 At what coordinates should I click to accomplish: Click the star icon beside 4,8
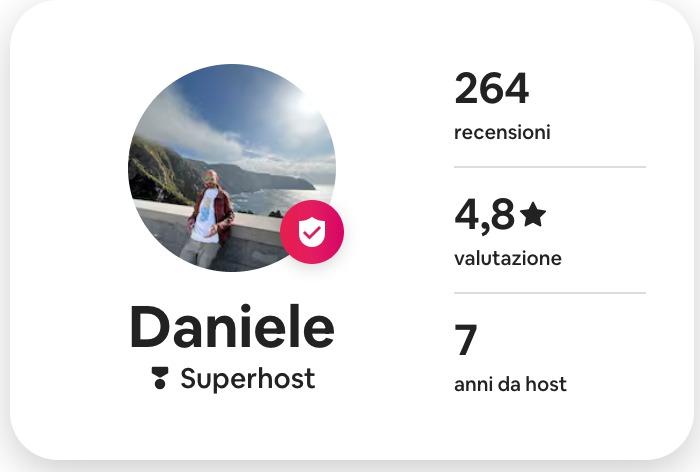pyautogui.click(x=533, y=214)
